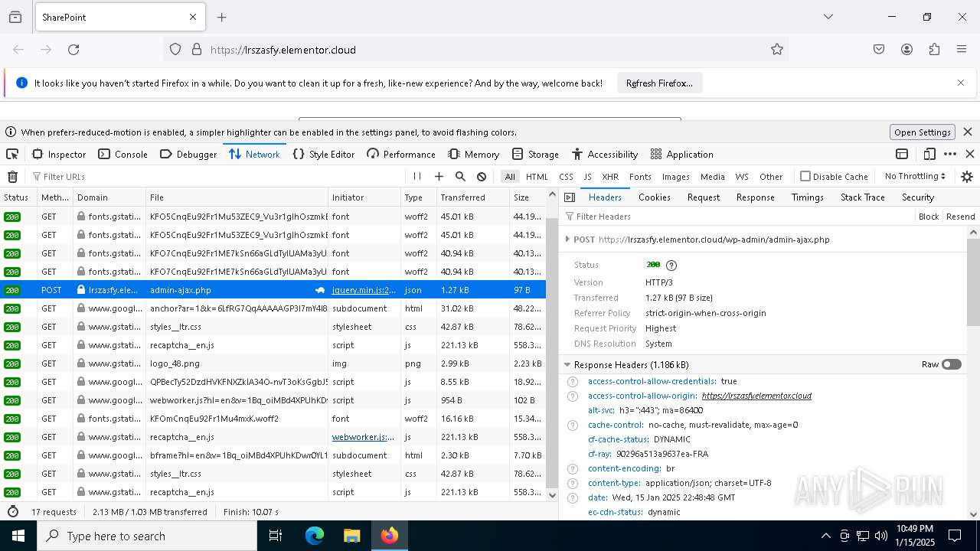Show hidden system tray icons
This screenshot has width=980, height=551.
tap(825, 536)
